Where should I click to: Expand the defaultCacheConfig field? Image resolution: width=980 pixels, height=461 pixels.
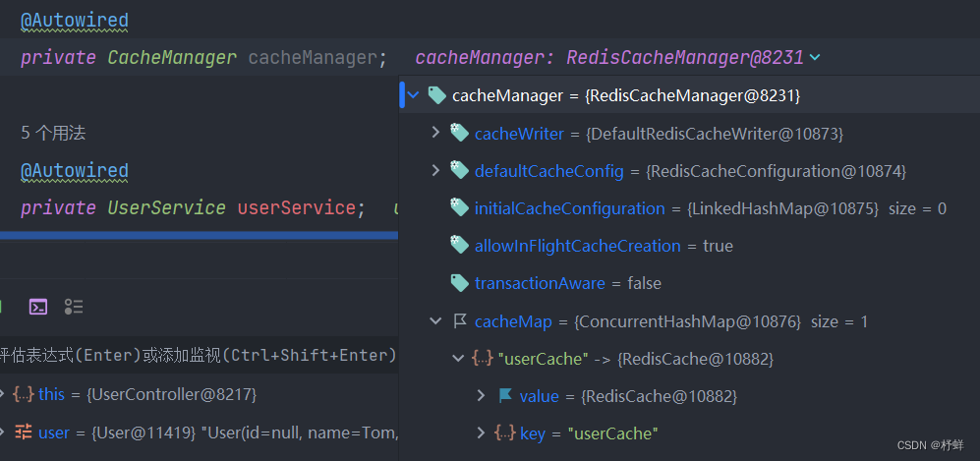tap(436, 171)
